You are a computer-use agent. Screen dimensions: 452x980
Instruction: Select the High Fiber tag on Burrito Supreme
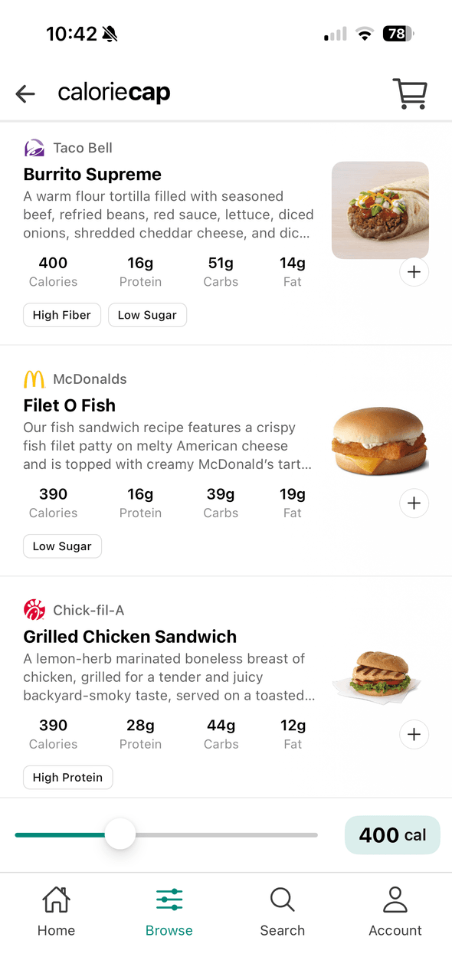[x=61, y=314]
